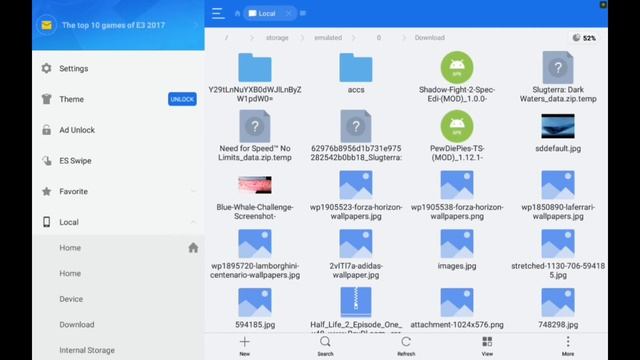Image resolution: width=640 pixels, height=360 pixels.
Task: Open the hamburger menu icon
Action: 218,13
